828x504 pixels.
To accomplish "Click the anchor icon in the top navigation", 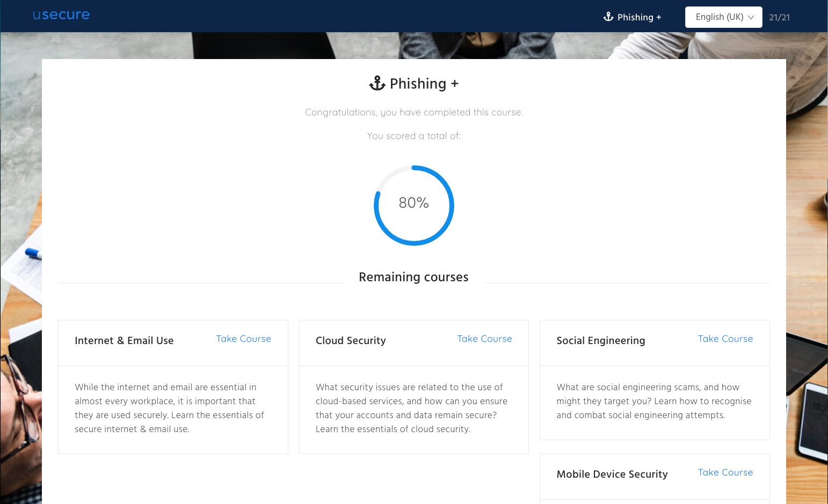I will 608,17.
